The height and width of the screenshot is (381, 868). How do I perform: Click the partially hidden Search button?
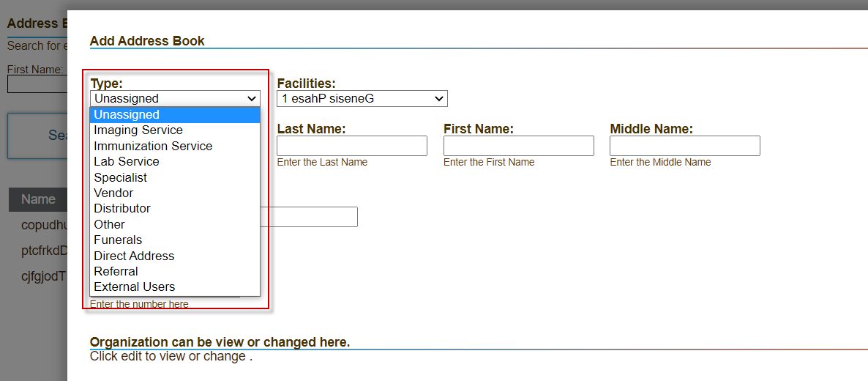(x=37, y=136)
